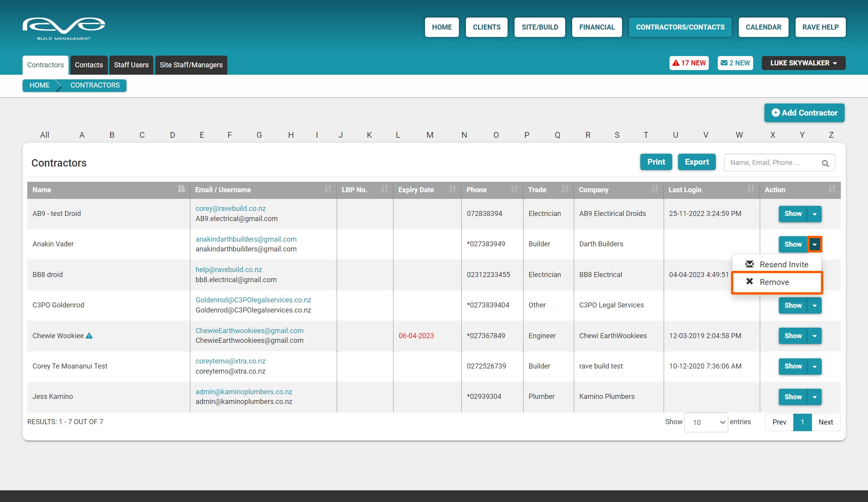The width and height of the screenshot is (868, 502).
Task: Open the 2 NEW messages envelope
Action: (x=735, y=63)
